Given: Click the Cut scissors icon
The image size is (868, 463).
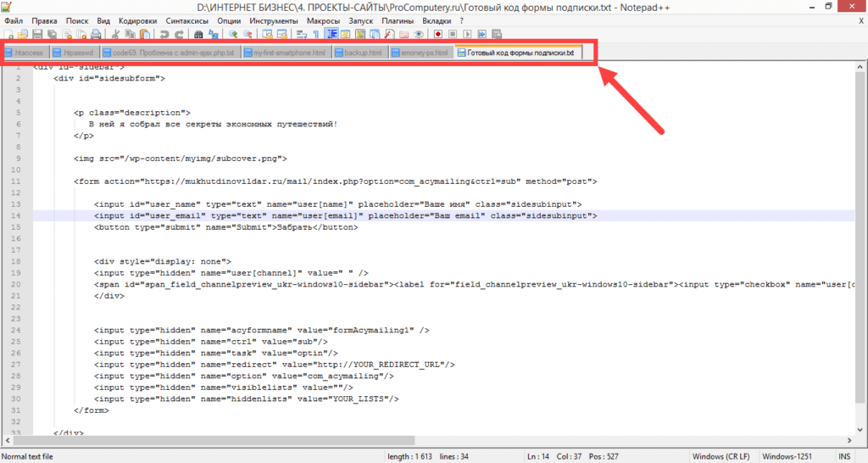Looking at the screenshot, I should coord(115,35).
